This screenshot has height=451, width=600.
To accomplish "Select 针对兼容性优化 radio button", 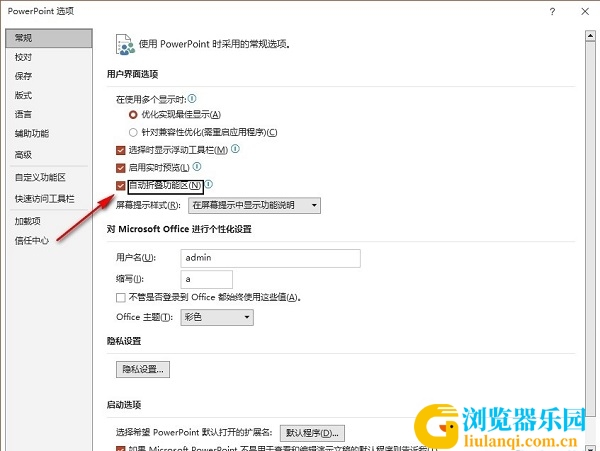I will [x=133, y=132].
